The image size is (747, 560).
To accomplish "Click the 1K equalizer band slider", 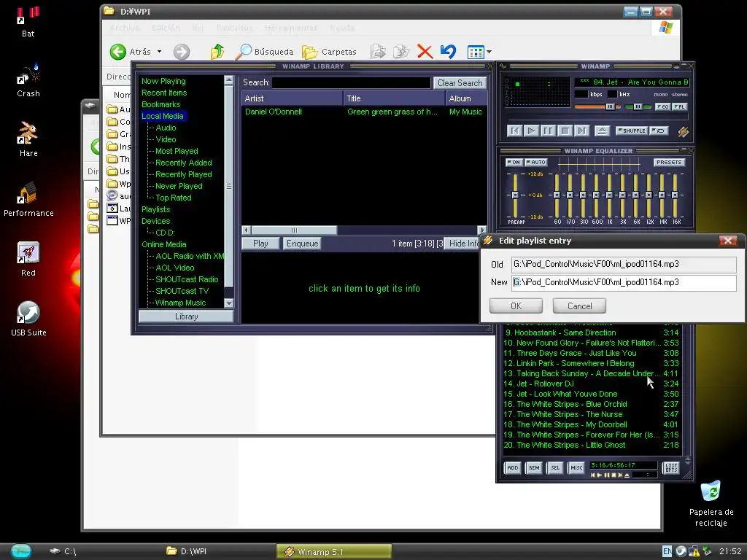I will [x=609, y=195].
